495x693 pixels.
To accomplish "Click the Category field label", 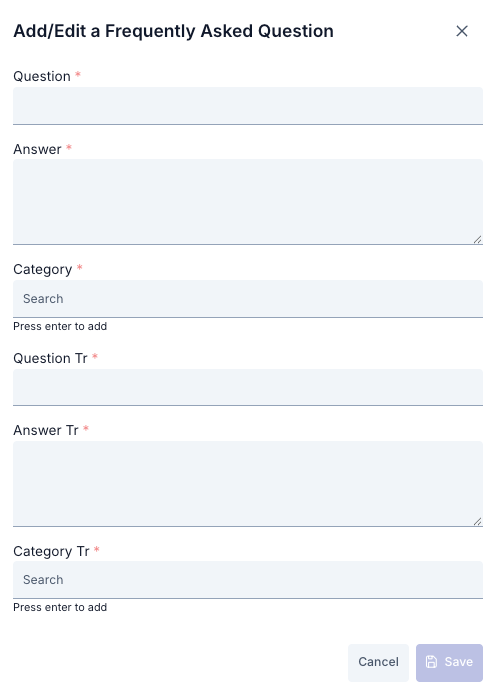I will click(x=42, y=270).
